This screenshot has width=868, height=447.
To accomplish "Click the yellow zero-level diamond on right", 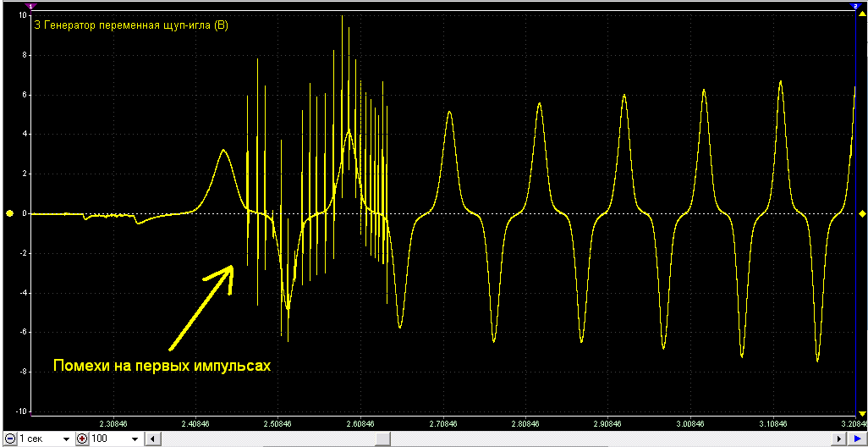I will click(x=862, y=213).
